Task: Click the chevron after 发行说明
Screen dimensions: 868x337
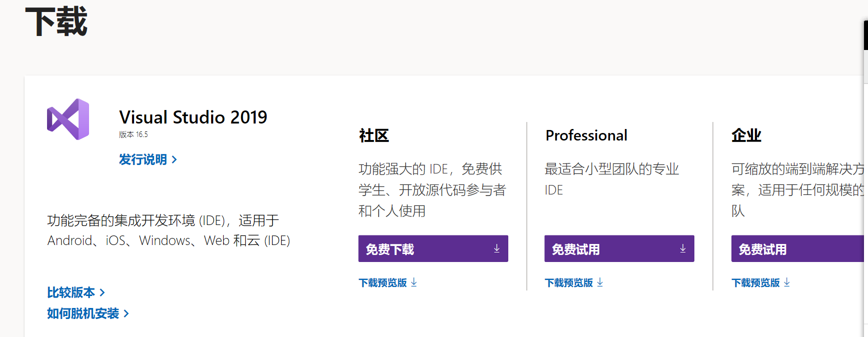Action: click(174, 159)
